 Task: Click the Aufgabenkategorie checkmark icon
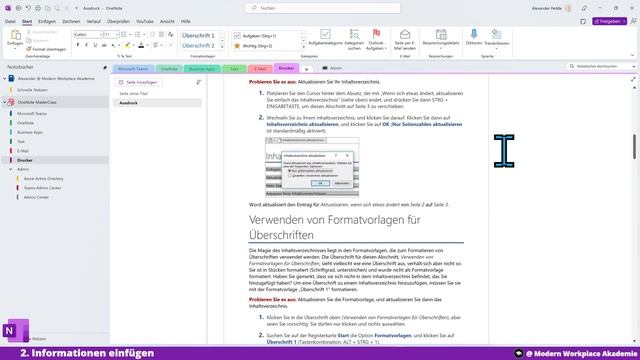pyautogui.click(x=325, y=34)
